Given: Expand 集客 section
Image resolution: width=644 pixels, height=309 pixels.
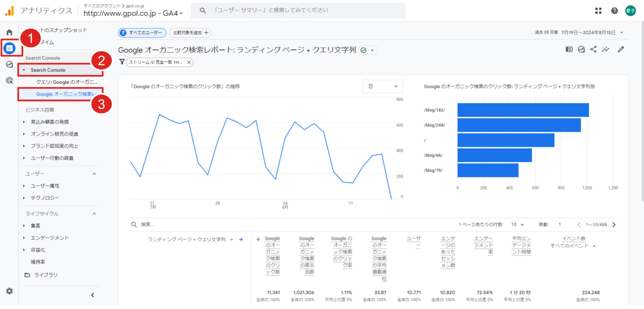Looking at the screenshot, I should [x=24, y=226].
